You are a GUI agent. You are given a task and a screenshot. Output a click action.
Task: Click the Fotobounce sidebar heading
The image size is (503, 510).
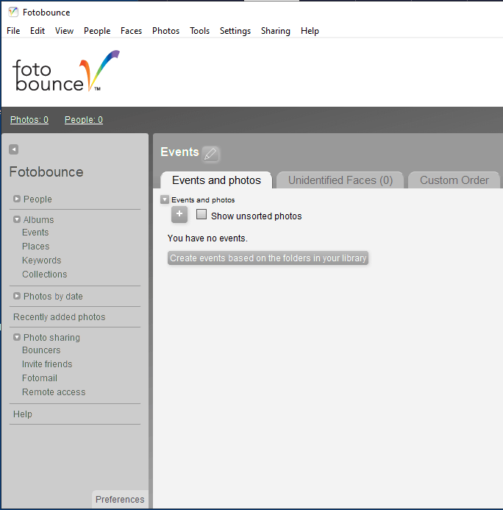(x=46, y=172)
